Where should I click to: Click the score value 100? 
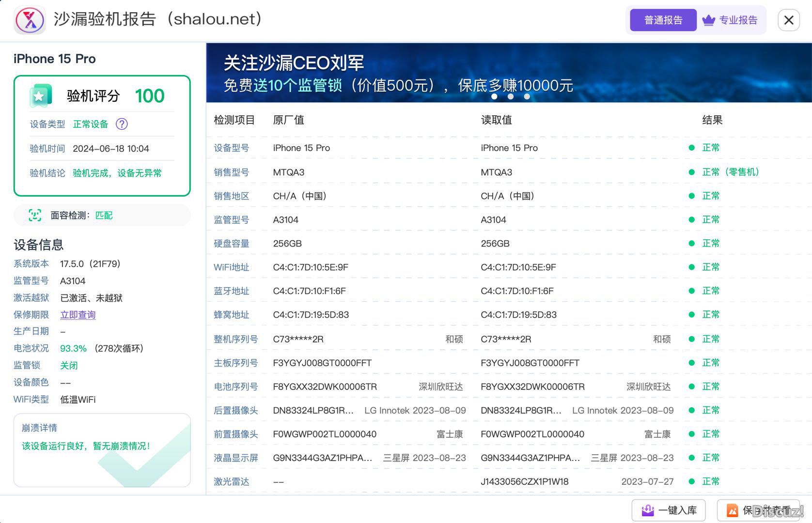[x=150, y=96]
